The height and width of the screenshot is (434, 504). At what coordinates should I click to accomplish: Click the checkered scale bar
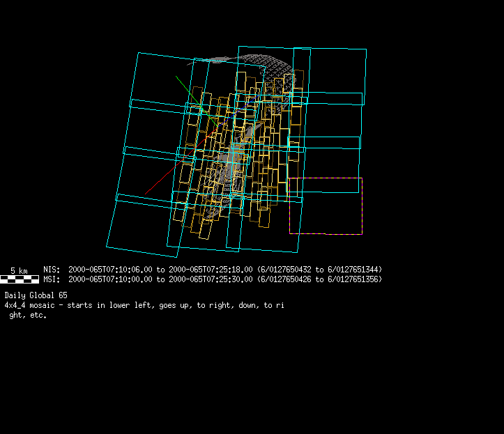pos(20,279)
